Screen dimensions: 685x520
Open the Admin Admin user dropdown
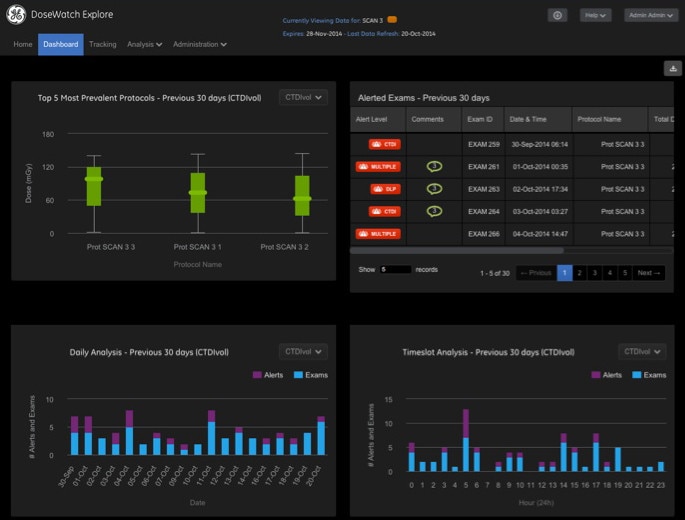[651, 15]
